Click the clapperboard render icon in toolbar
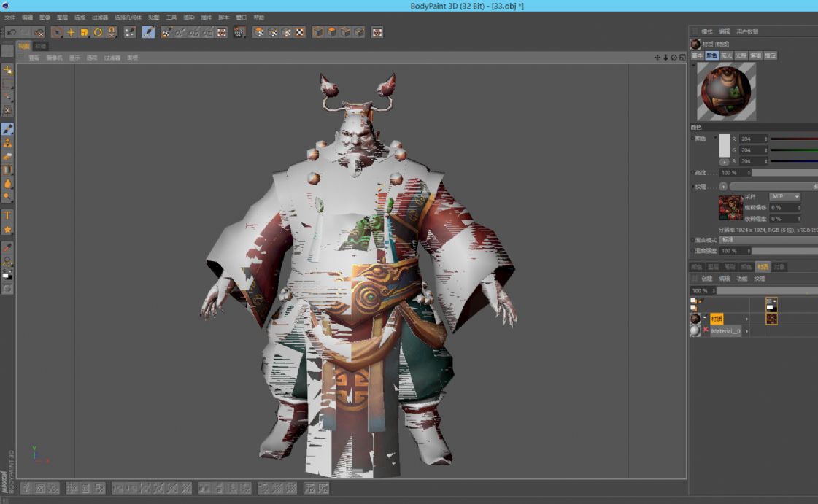This screenshot has width=818, height=504. point(239,32)
